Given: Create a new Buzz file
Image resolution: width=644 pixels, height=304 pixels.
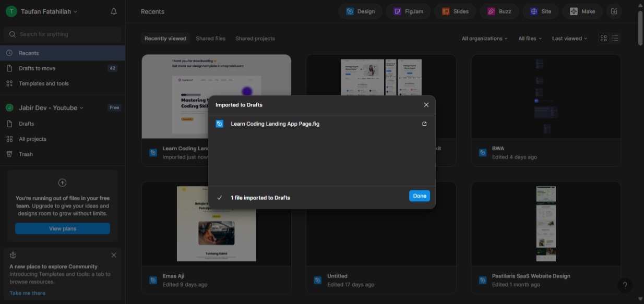Looking at the screenshot, I should point(499,11).
